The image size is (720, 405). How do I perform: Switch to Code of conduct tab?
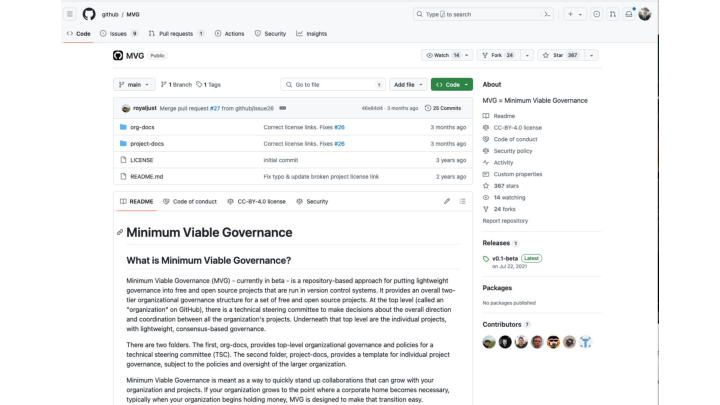(x=190, y=201)
